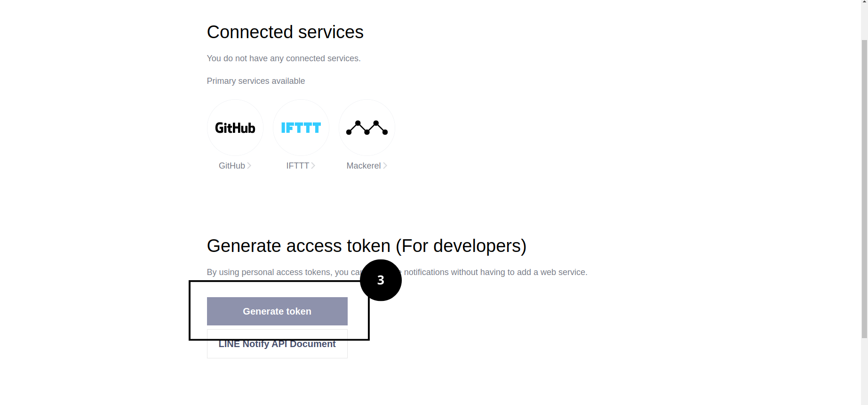
Task: Click the Primary services available text
Action: 256,81
